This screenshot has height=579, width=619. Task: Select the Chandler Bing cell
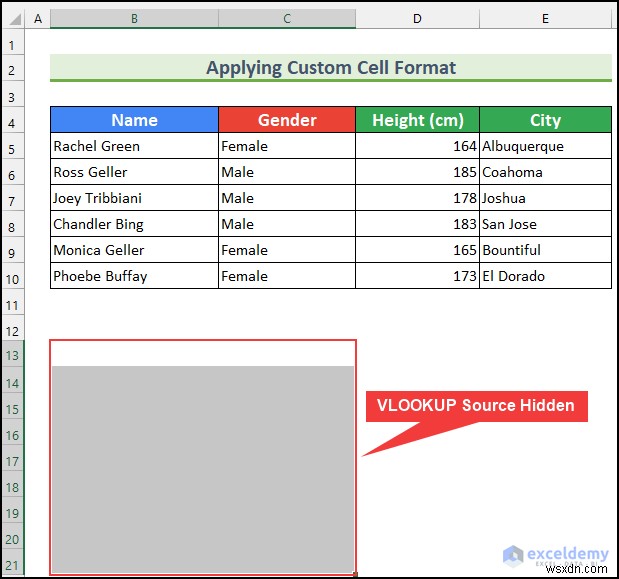(134, 224)
